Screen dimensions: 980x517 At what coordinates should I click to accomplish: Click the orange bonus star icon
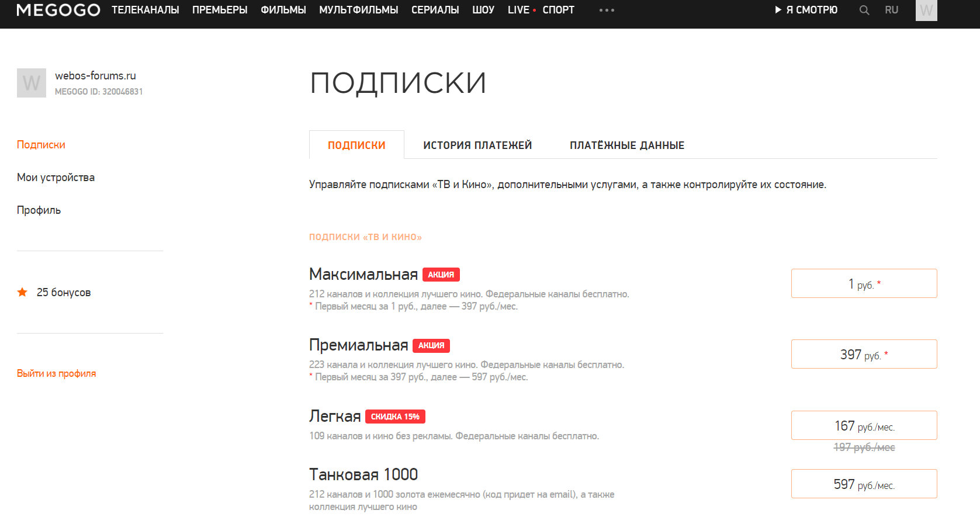[x=22, y=292]
